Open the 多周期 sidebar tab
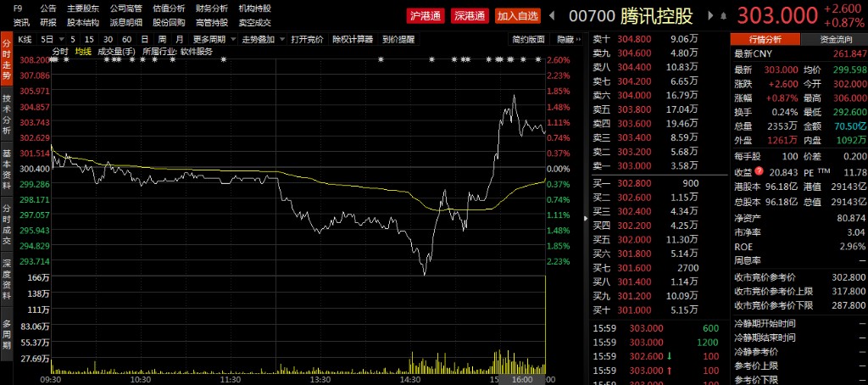 click(x=7, y=334)
